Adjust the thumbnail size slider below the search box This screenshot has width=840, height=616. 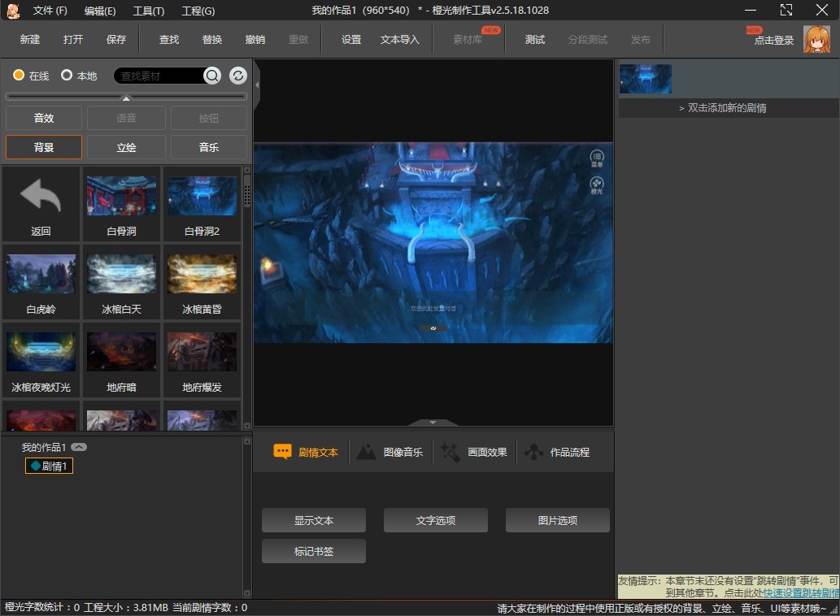click(126, 96)
